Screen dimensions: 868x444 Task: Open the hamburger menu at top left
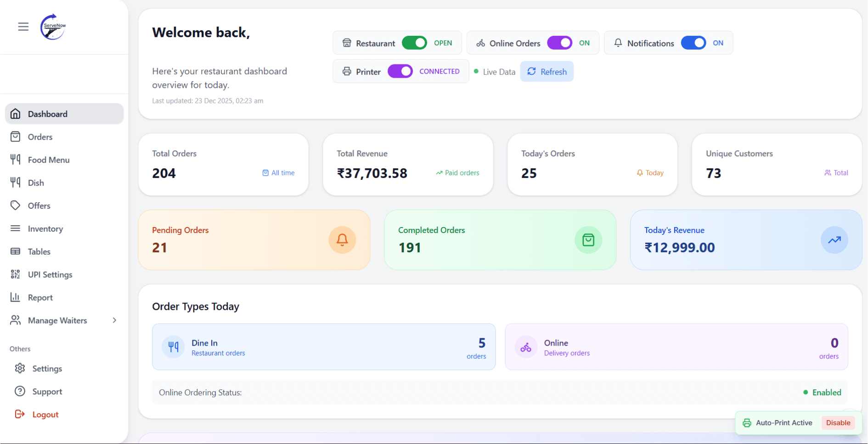pos(23,27)
